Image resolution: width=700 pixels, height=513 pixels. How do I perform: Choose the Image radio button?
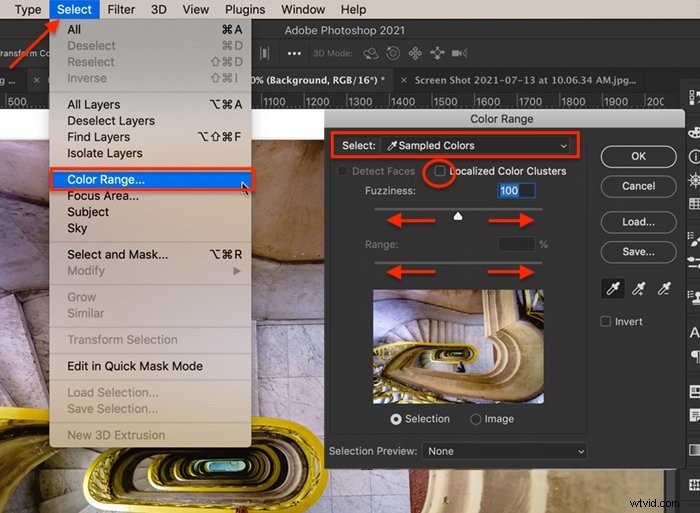(475, 419)
